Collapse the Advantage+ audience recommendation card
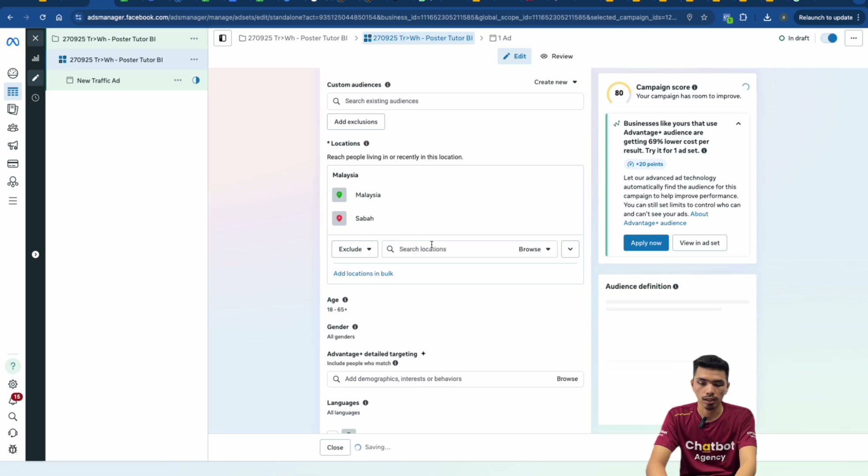 [x=738, y=124]
